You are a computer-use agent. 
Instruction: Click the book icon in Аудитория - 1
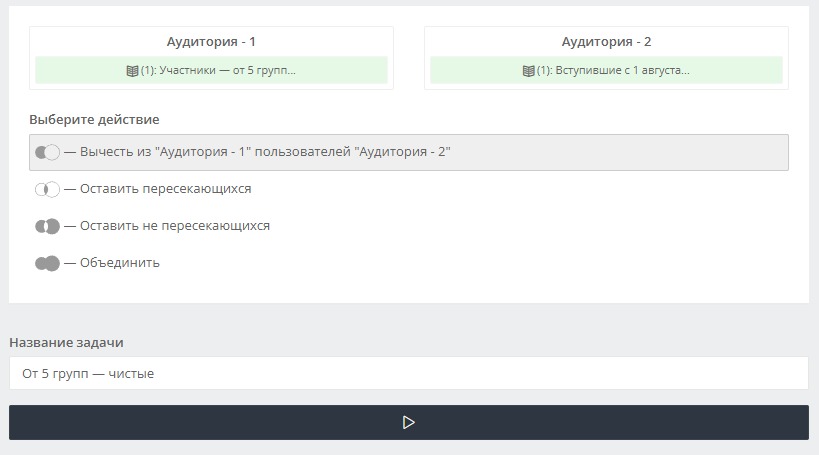(x=132, y=71)
